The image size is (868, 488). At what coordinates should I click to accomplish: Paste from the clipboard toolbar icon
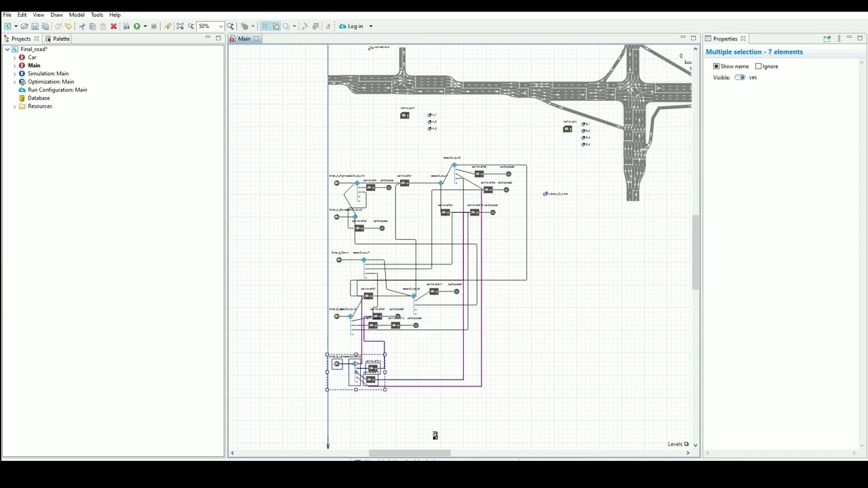[103, 26]
